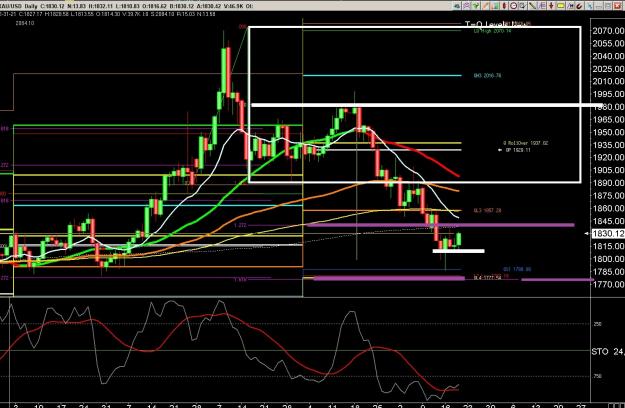Click the C:1830.12 close value in header
This screenshot has width=625, height=408.
pyautogui.click(x=53, y=6)
